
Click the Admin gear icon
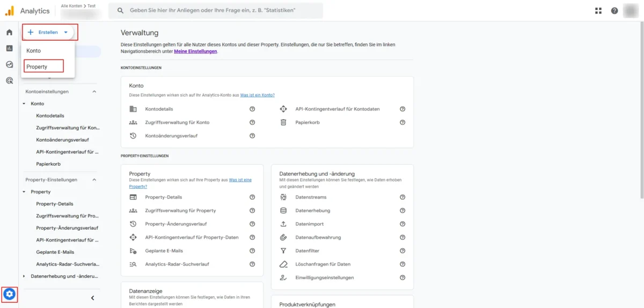10,294
